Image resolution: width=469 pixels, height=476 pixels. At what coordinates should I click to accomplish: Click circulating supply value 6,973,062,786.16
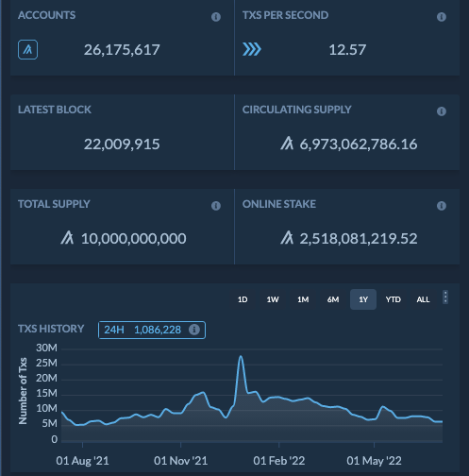click(x=359, y=144)
